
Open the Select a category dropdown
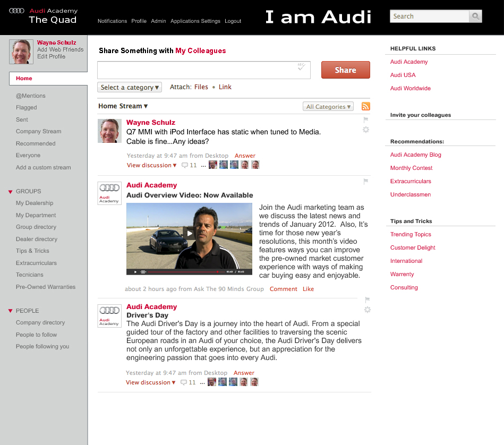click(x=130, y=88)
